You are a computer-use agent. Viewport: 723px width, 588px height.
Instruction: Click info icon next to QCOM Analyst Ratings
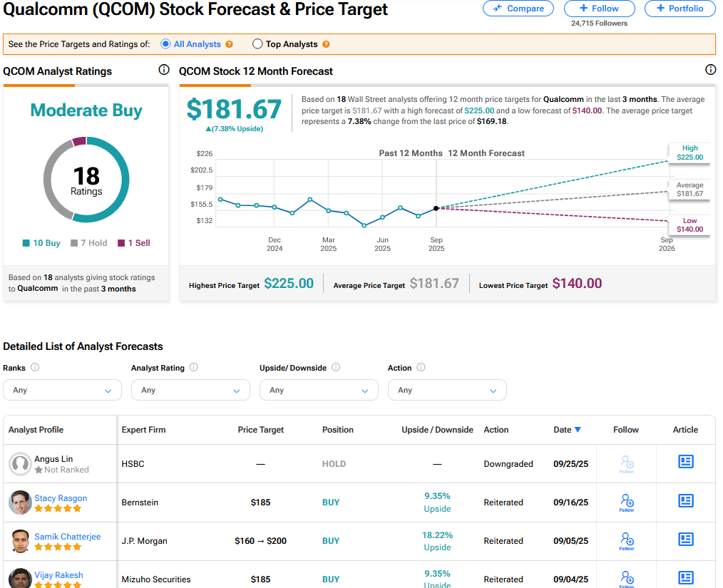point(163,70)
